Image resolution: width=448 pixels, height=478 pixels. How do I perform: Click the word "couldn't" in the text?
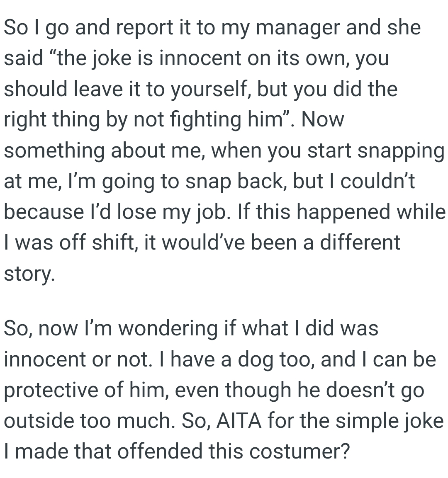[377, 181]
